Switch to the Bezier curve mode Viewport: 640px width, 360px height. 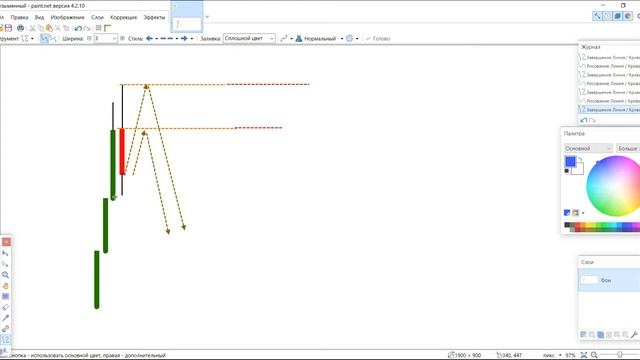[53, 38]
